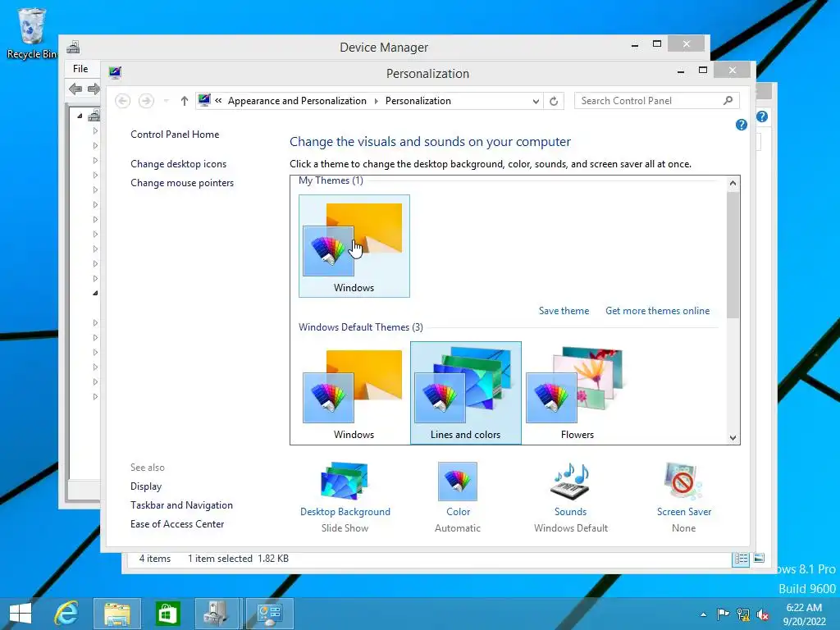Screen dimensions: 840x630
Task: Open the Recycle Bin desktop icon
Action: [31, 33]
